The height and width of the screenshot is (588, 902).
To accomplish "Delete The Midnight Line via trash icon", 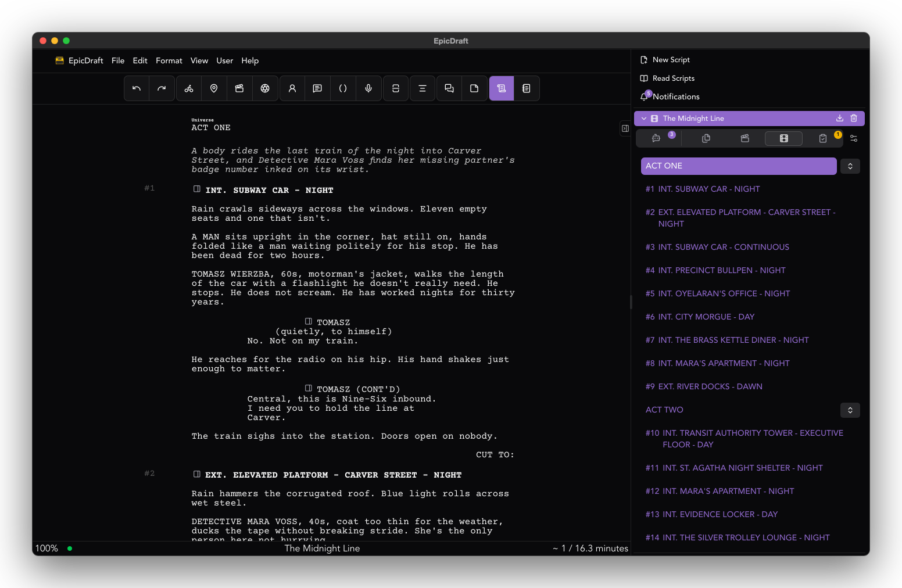I will 854,118.
